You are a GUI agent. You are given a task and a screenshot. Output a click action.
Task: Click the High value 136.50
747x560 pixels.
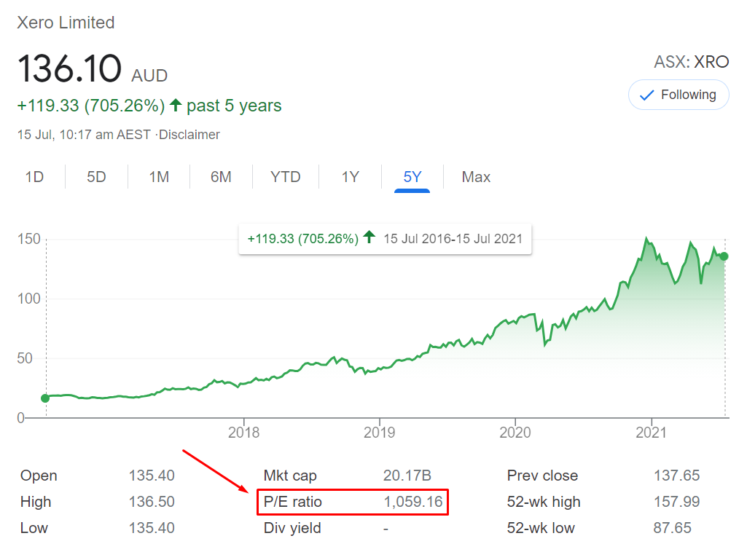(x=152, y=502)
